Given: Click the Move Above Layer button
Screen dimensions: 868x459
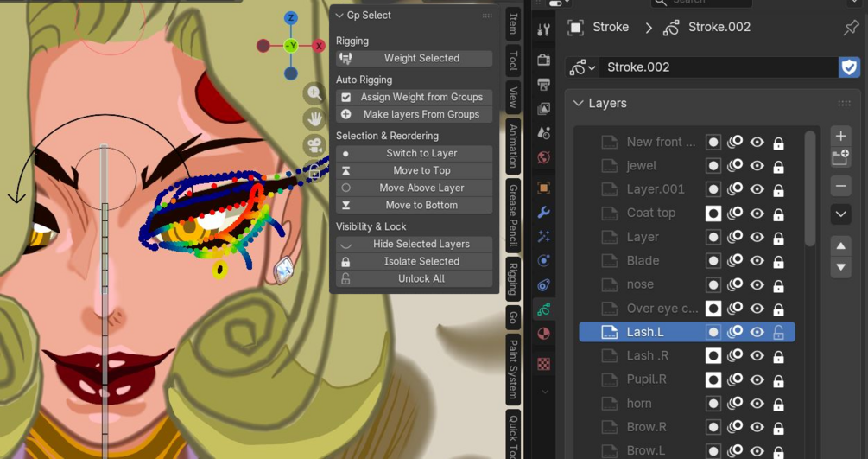Looking at the screenshot, I should [x=414, y=188].
